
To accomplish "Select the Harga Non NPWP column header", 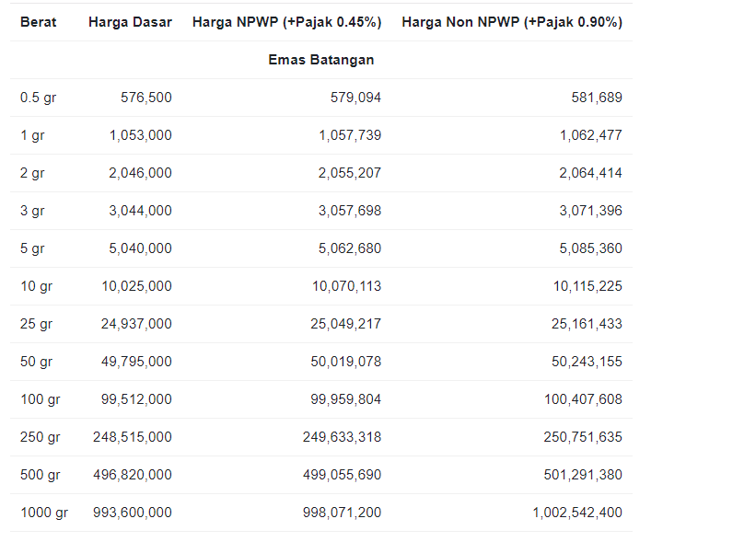I will tap(512, 22).
